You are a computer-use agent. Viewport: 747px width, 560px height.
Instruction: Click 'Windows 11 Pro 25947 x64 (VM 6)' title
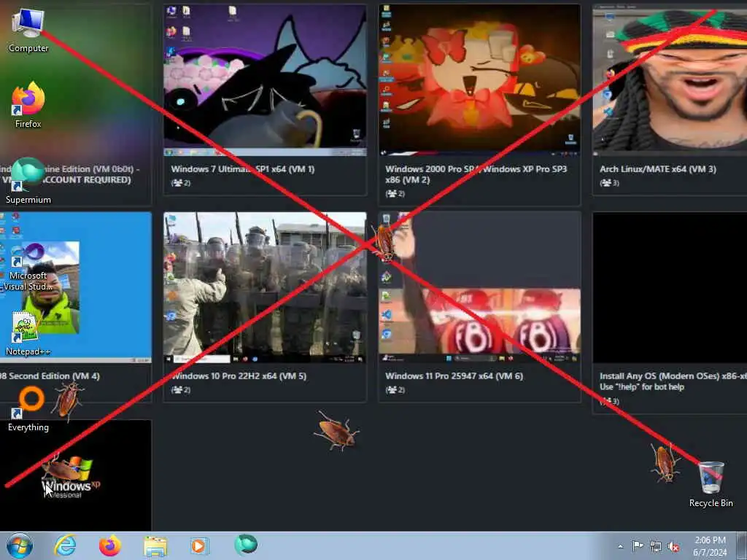(454, 376)
